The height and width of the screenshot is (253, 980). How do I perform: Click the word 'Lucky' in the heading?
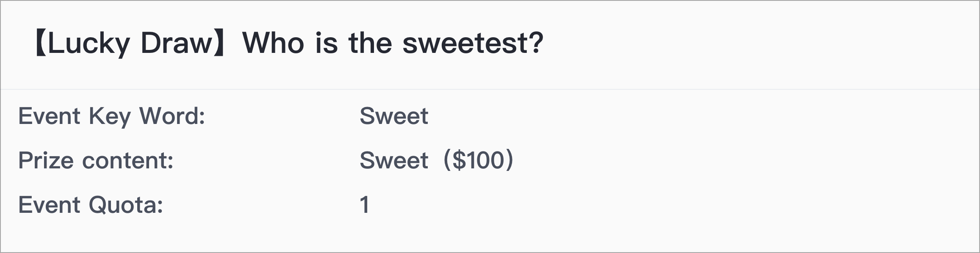89,44
